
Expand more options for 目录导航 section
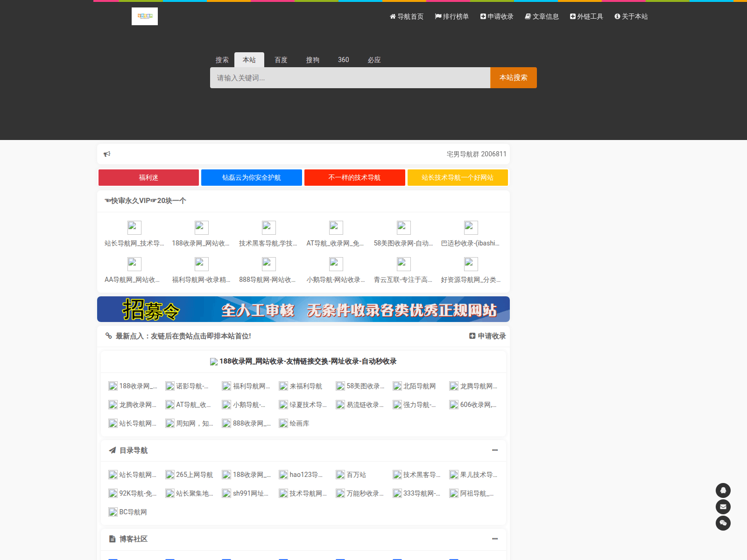pos(494,450)
